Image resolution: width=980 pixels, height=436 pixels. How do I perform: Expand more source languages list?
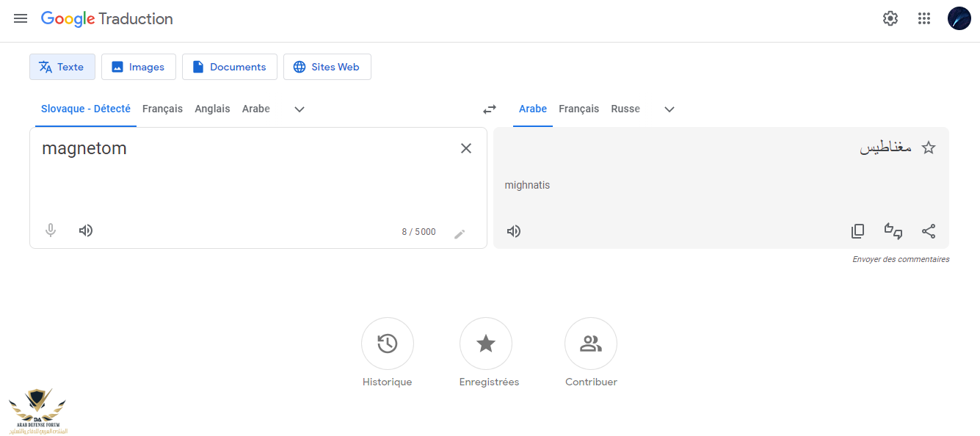coord(300,109)
